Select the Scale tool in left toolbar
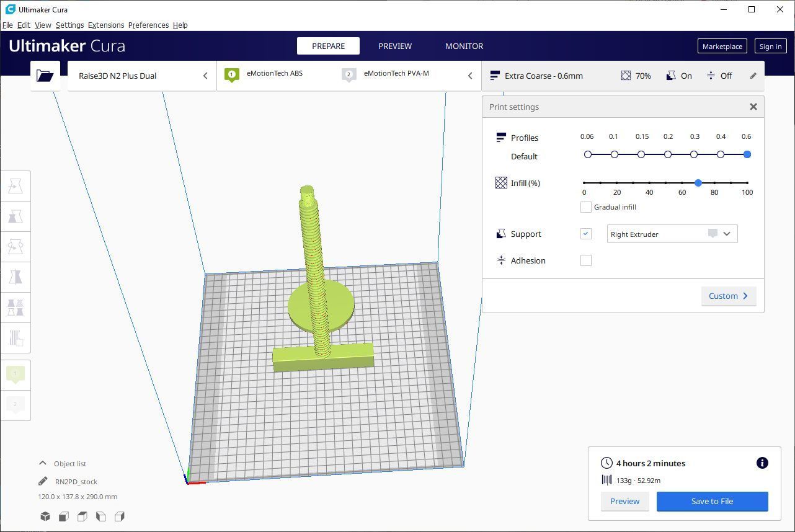 tap(16, 216)
